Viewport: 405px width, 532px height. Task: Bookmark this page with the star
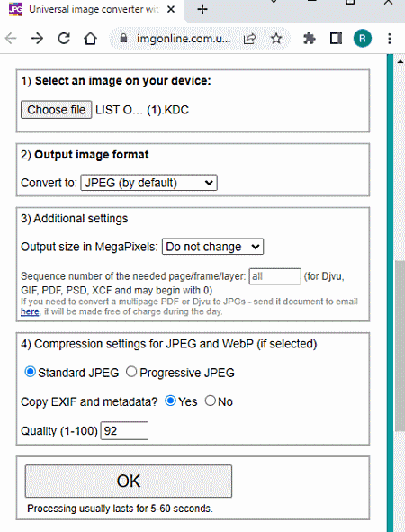click(x=276, y=39)
